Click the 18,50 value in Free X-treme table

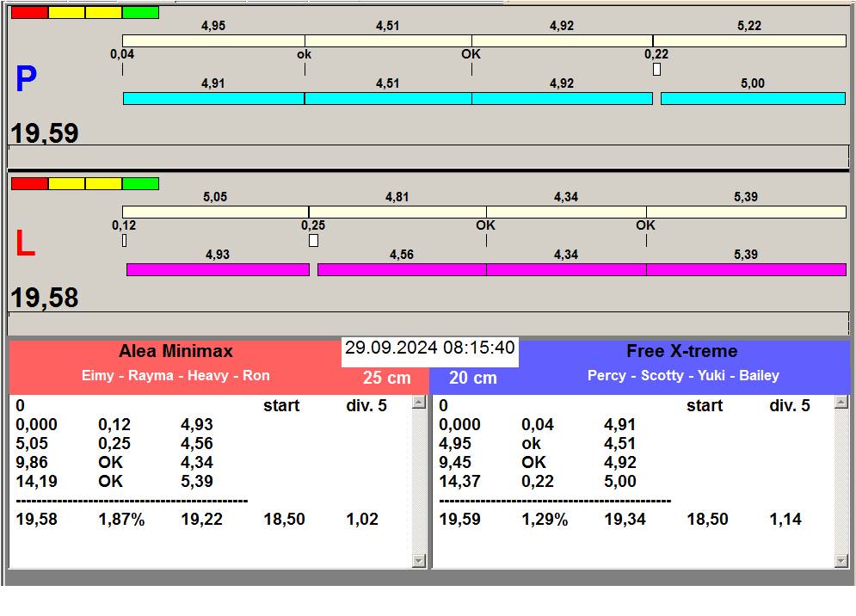707,520
